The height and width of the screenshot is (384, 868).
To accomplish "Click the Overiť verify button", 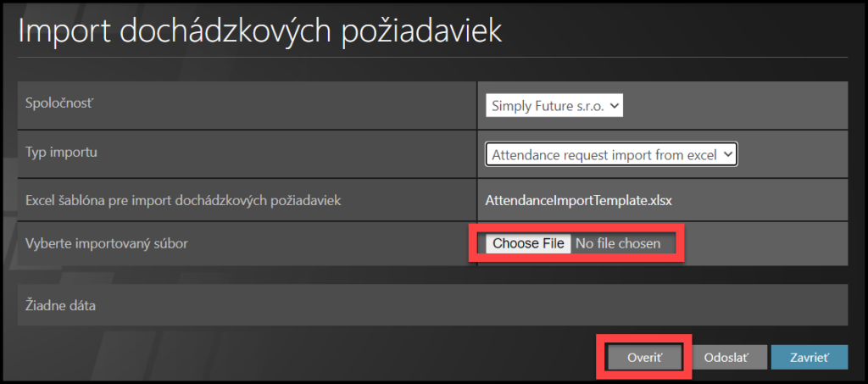I will (645, 357).
